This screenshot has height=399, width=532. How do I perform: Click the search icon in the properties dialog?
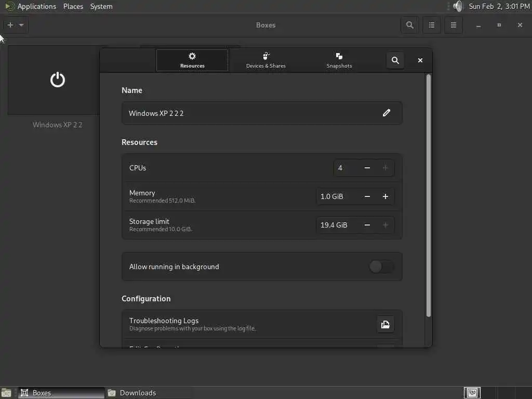(395, 60)
